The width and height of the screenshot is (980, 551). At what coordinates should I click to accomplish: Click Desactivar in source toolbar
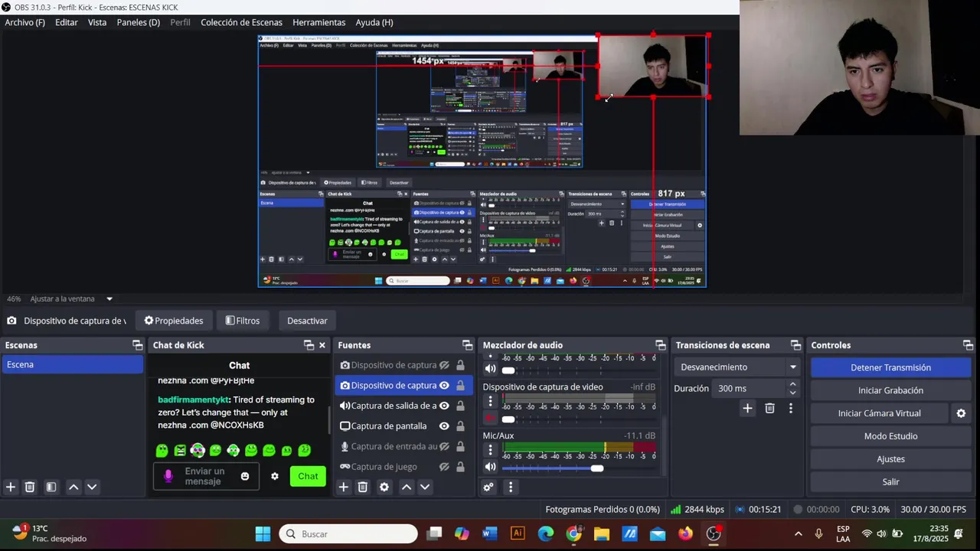coord(307,321)
